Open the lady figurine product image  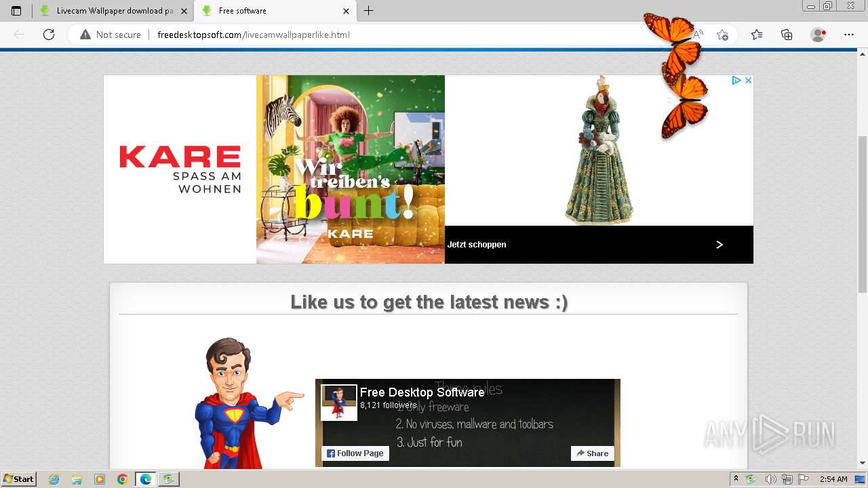point(600,150)
